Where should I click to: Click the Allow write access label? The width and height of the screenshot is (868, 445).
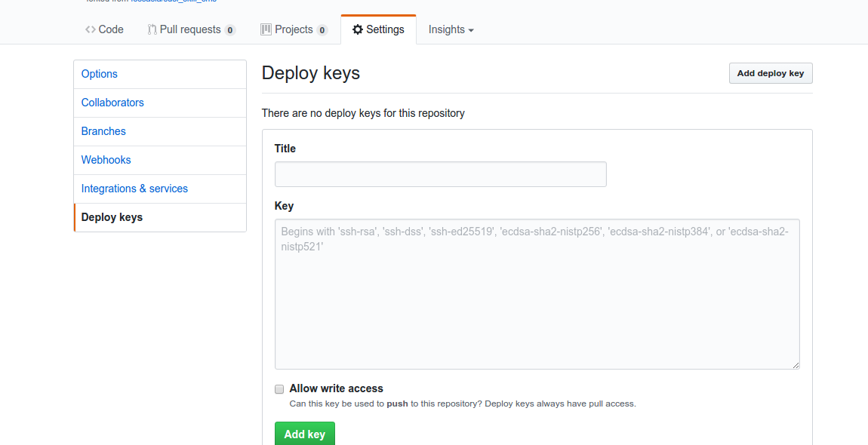point(336,388)
